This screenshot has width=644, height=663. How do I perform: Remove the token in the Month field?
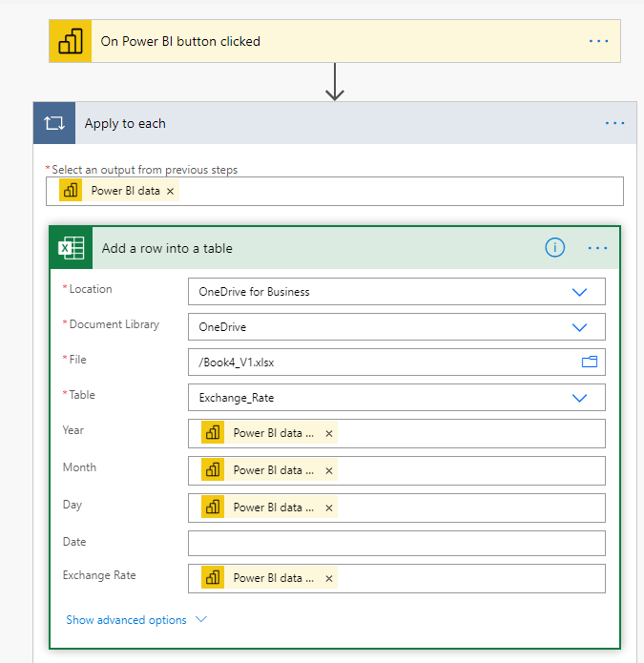pos(329,470)
